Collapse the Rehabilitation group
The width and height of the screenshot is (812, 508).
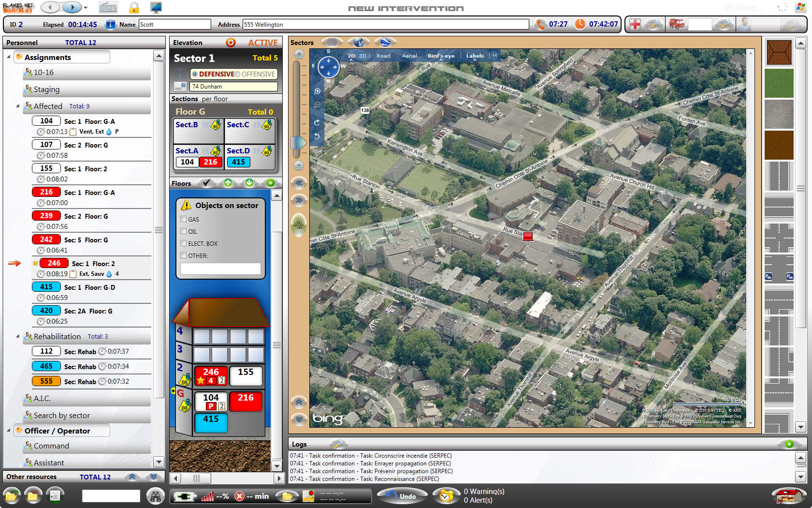18,336
